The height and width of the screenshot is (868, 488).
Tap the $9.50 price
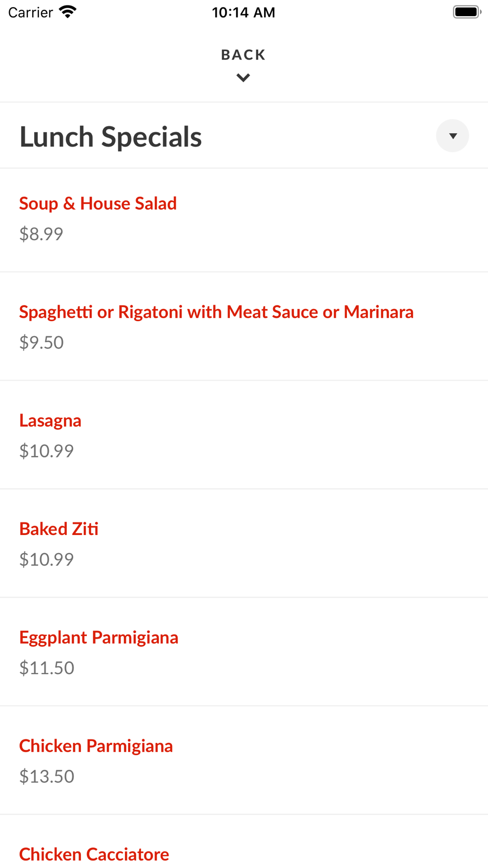[41, 343]
